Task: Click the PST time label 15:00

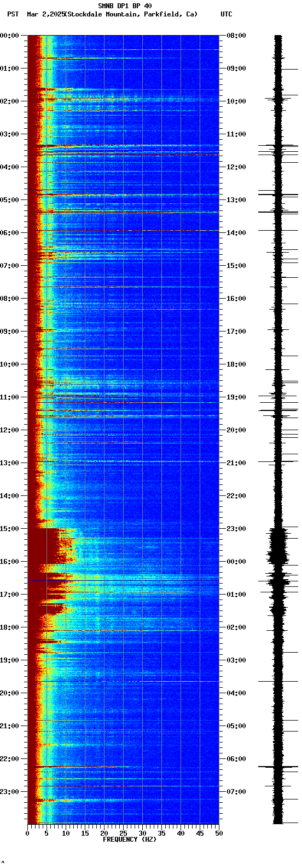Action: 9,529
